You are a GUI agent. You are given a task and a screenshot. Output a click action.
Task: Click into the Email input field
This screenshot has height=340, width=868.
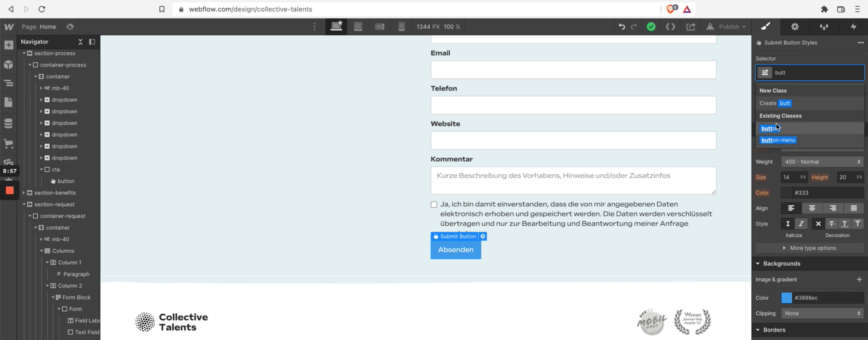(573, 70)
